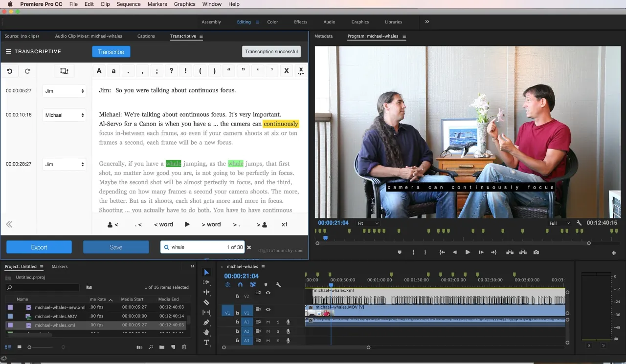The width and height of the screenshot is (626, 364).
Task: Solo audio track A2
Action: click(x=278, y=331)
